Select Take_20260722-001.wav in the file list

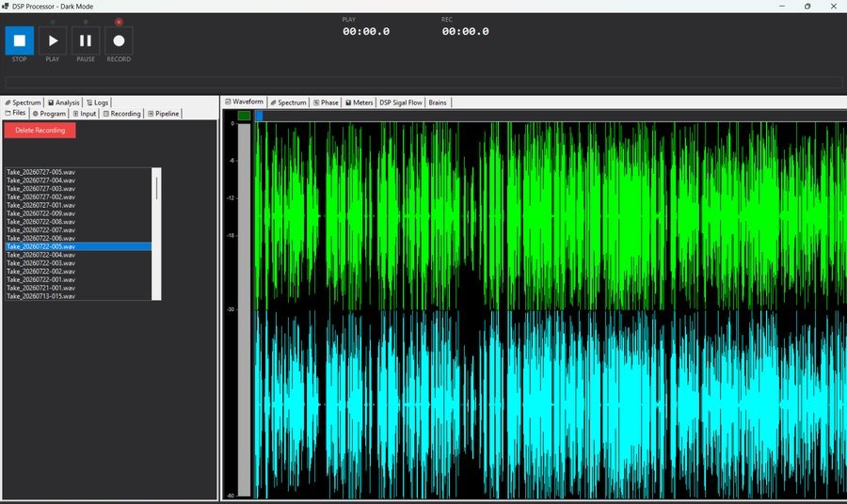click(x=78, y=279)
